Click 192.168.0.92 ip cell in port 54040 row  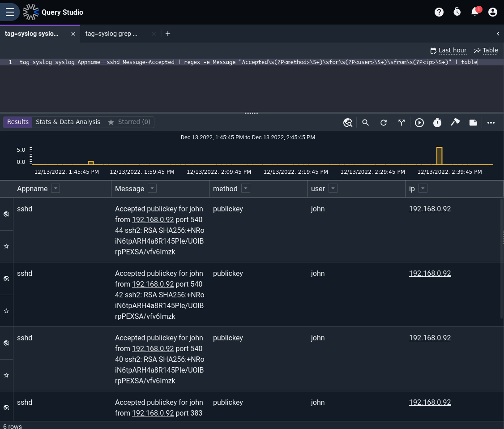pos(430,338)
